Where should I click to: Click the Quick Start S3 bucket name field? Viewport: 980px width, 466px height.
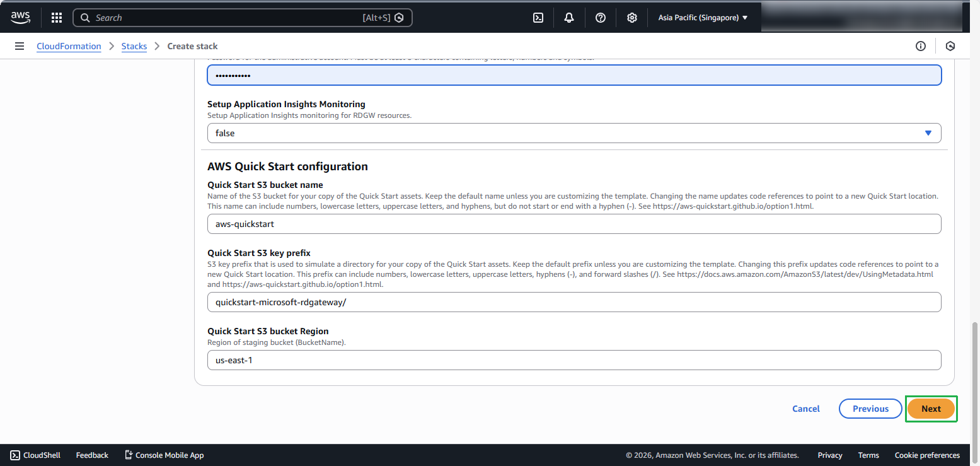(574, 223)
